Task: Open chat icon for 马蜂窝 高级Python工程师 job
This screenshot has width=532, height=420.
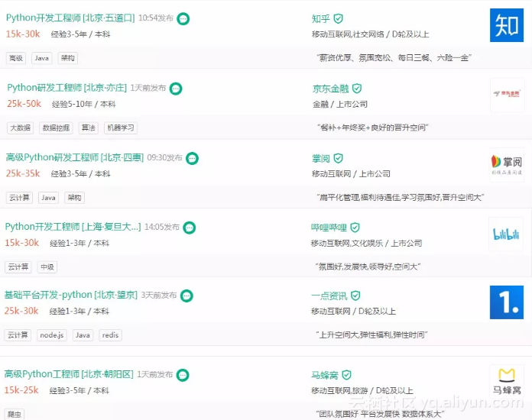Action: coord(183,375)
